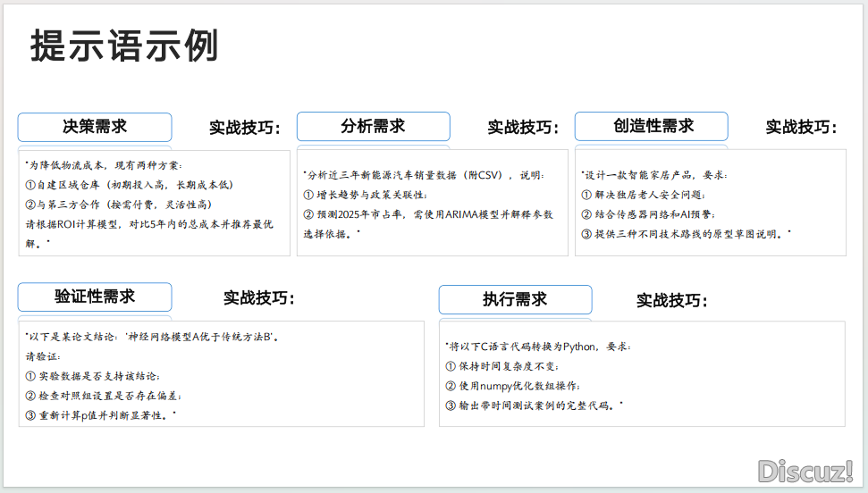
Task: Select the 分析需求 label box
Action: [x=373, y=126]
